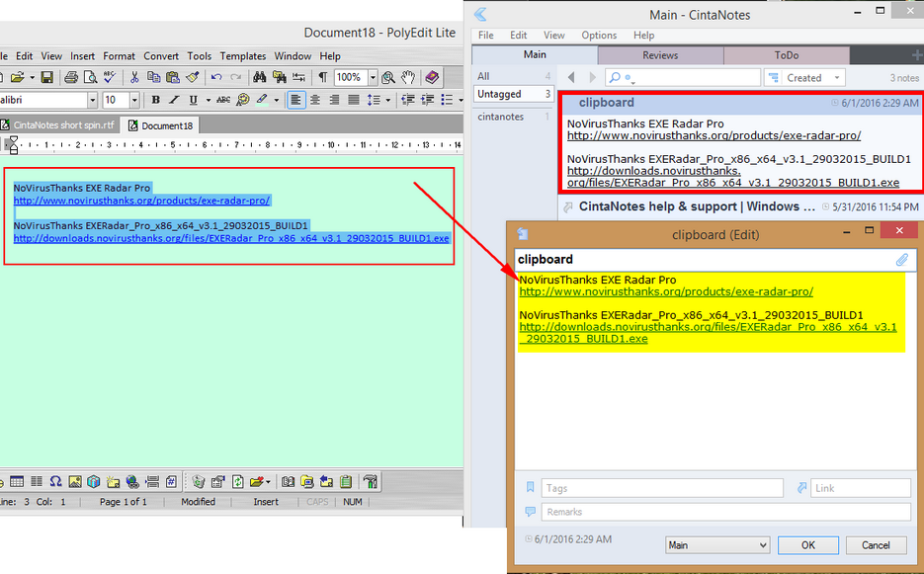Click the Print icon in PolyEdit
This screenshot has width=924, height=574.
71,77
